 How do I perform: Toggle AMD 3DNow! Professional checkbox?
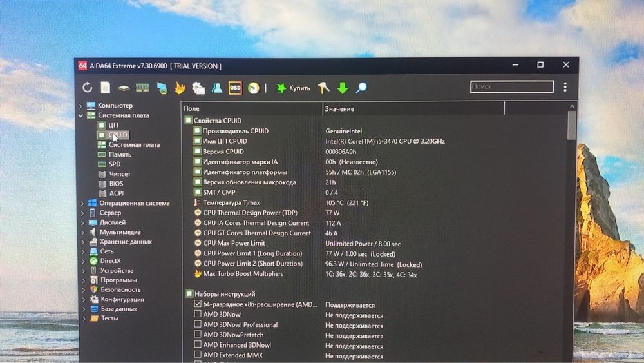(x=198, y=324)
